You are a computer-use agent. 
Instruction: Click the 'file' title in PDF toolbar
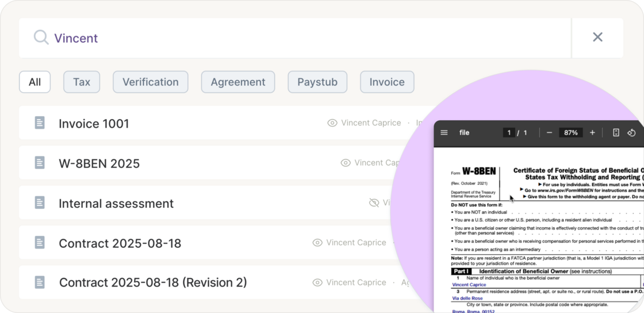click(x=464, y=133)
